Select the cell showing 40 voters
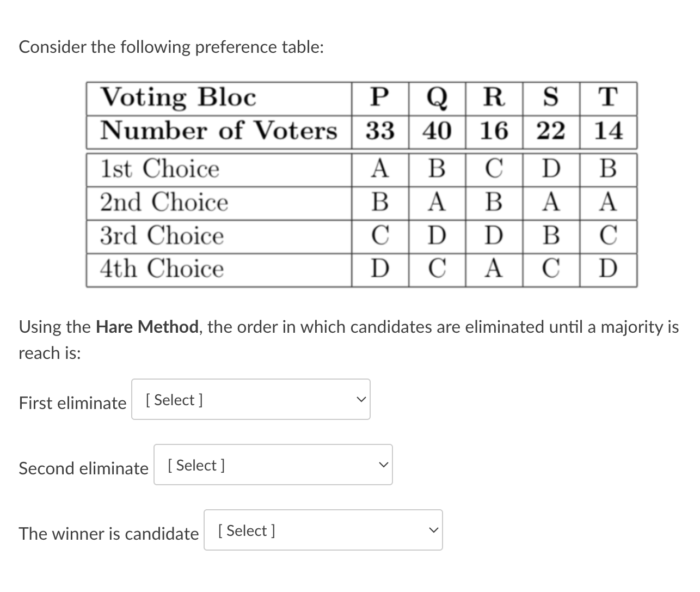This screenshot has width=700, height=592. 437,131
